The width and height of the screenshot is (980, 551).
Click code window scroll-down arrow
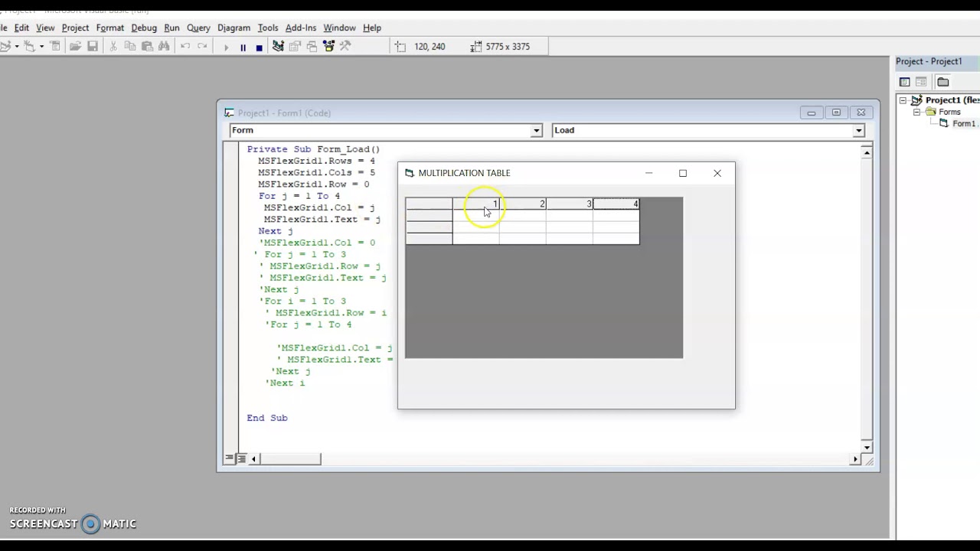click(867, 447)
